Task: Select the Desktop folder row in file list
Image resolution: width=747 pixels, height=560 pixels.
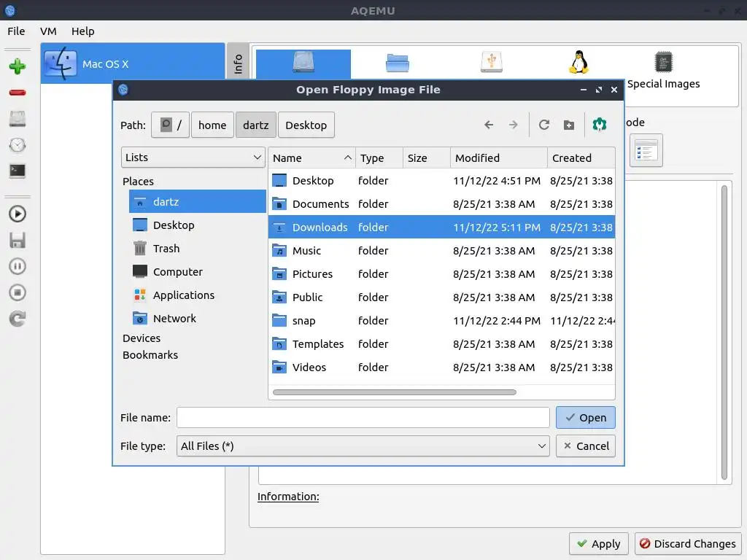Action: pos(441,181)
